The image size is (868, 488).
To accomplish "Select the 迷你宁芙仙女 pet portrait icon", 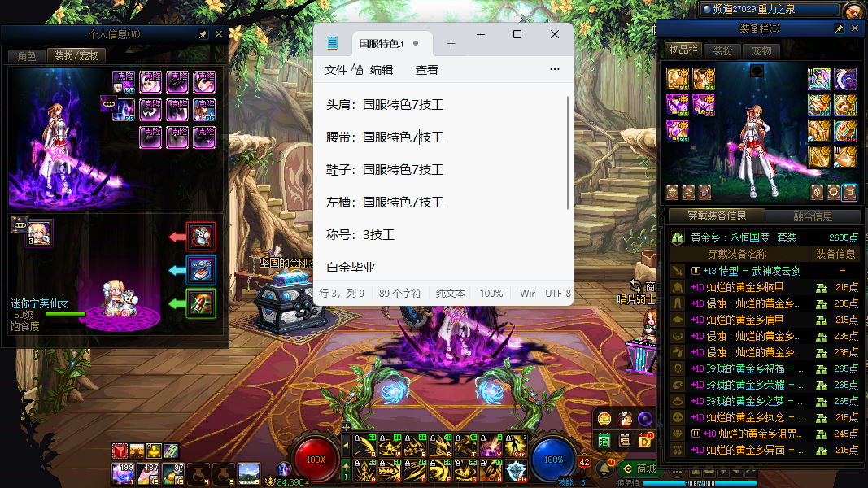I will coord(39,232).
